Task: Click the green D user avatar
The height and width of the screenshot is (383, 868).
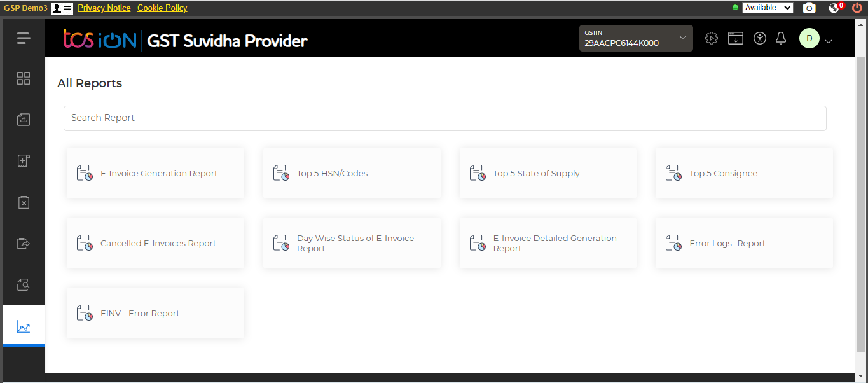Action: [809, 38]
